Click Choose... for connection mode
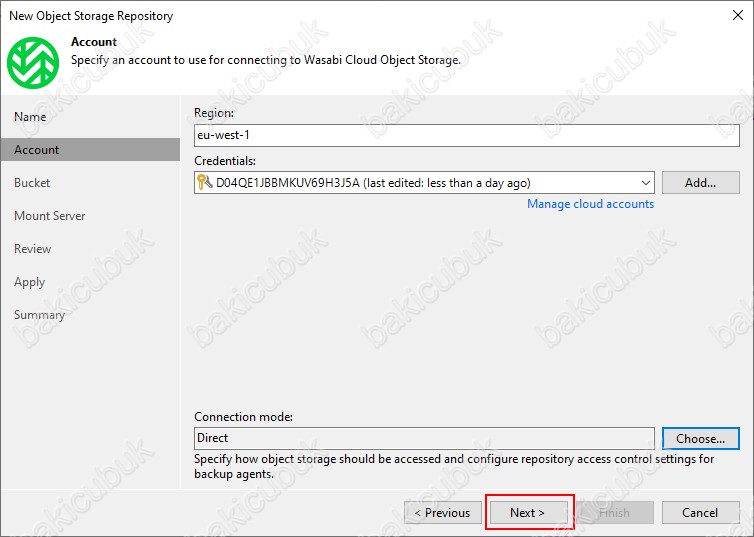 (701, 438)
